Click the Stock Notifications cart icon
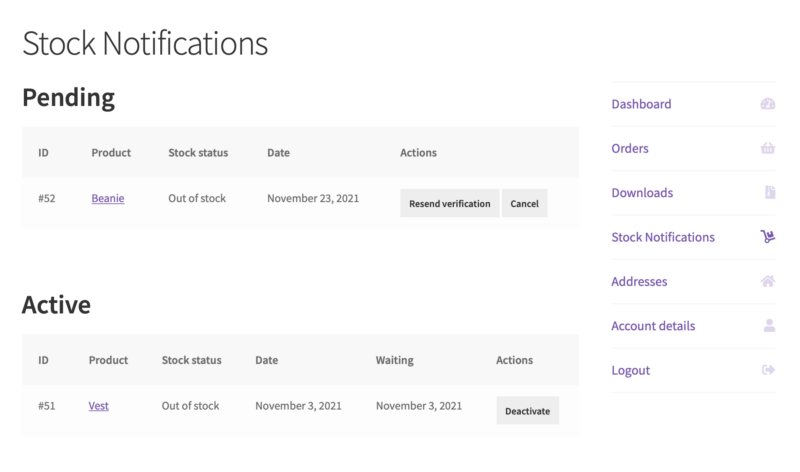The height and width of the screenshot is (472, 800). coord(768,237)
